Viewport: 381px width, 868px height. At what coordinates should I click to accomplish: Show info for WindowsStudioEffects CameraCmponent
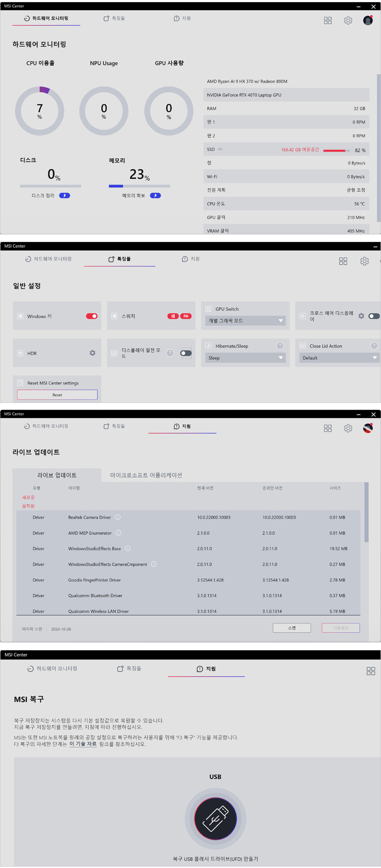(154, 564)
